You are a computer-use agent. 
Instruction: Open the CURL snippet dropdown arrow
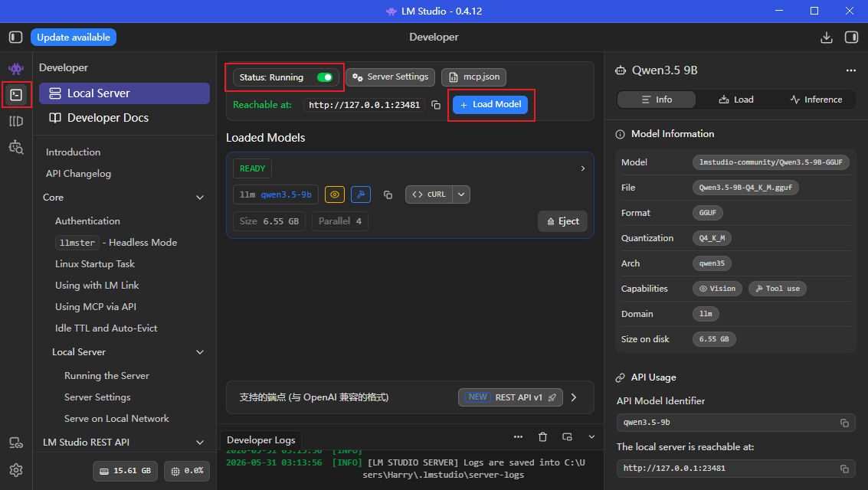[461, 194]
